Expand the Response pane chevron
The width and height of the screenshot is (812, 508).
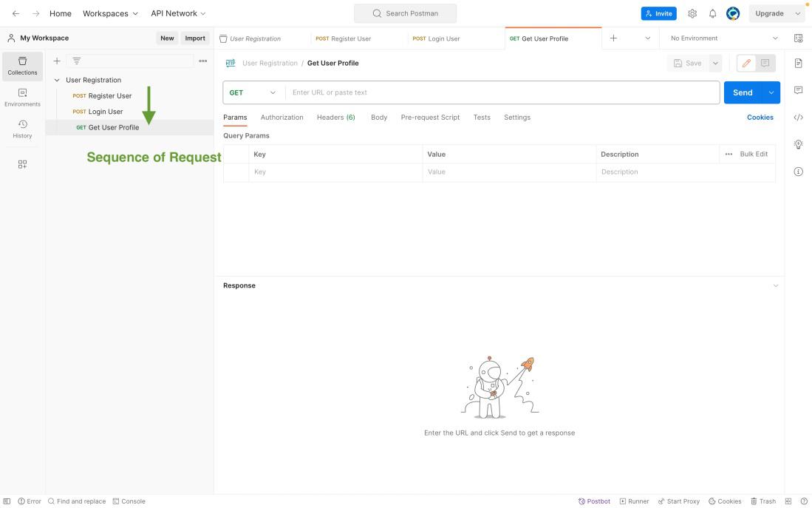point(775,285)
